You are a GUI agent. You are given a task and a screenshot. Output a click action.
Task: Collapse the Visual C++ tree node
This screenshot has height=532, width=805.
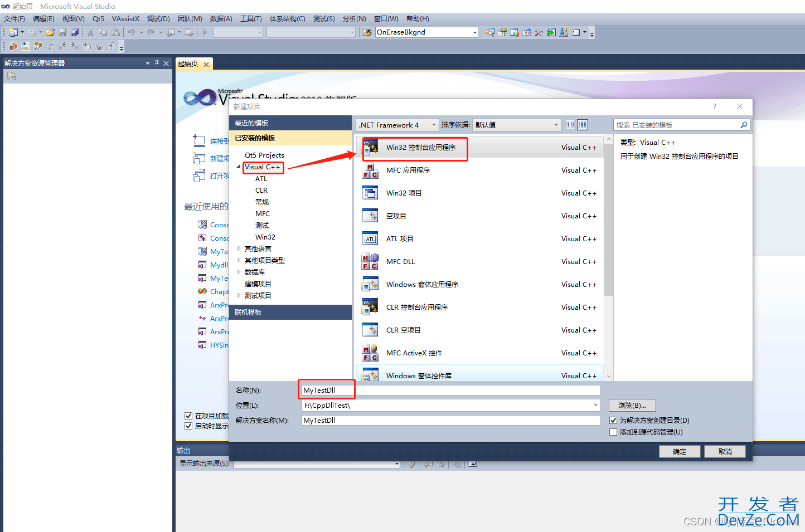(x=239, y=167)
